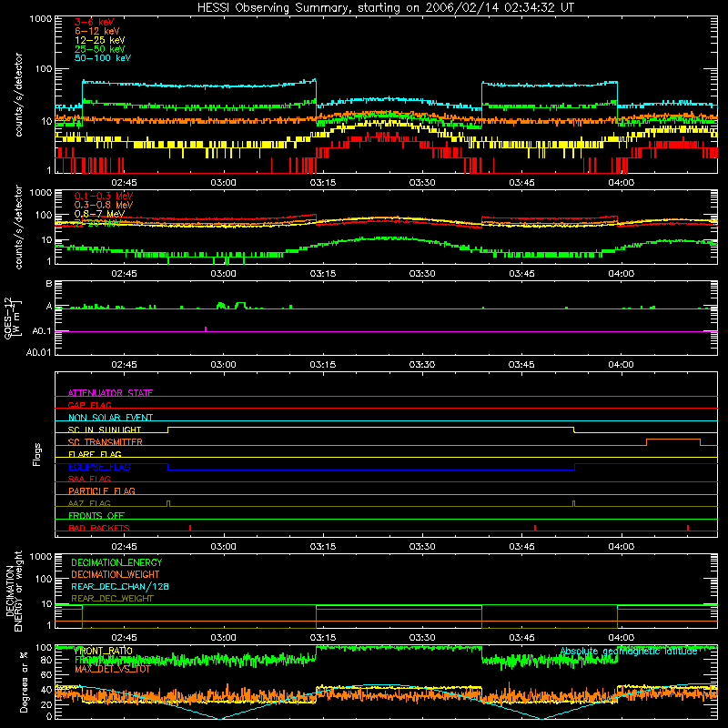Screen dimensions: 728x728
Task: Select the '0.1-0.3 MeV' legend label
Action: (104, 196)
